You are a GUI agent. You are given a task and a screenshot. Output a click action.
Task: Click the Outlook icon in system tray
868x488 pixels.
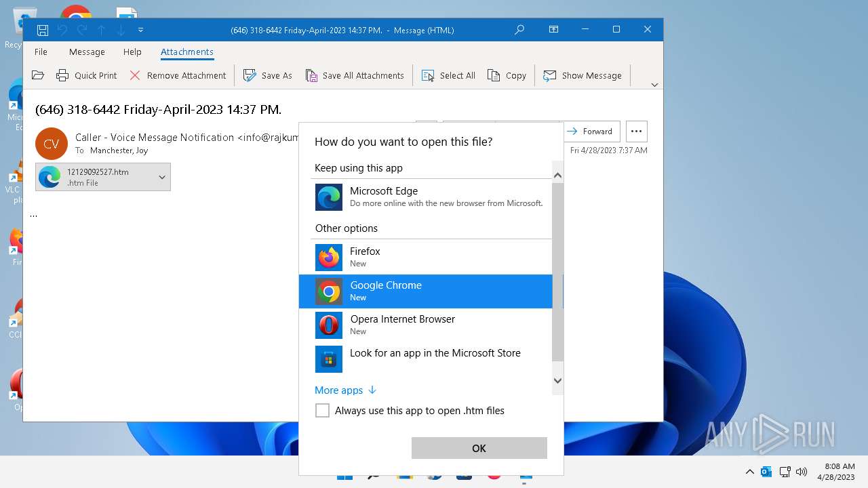pyautogui.click(x=766, y=472)
